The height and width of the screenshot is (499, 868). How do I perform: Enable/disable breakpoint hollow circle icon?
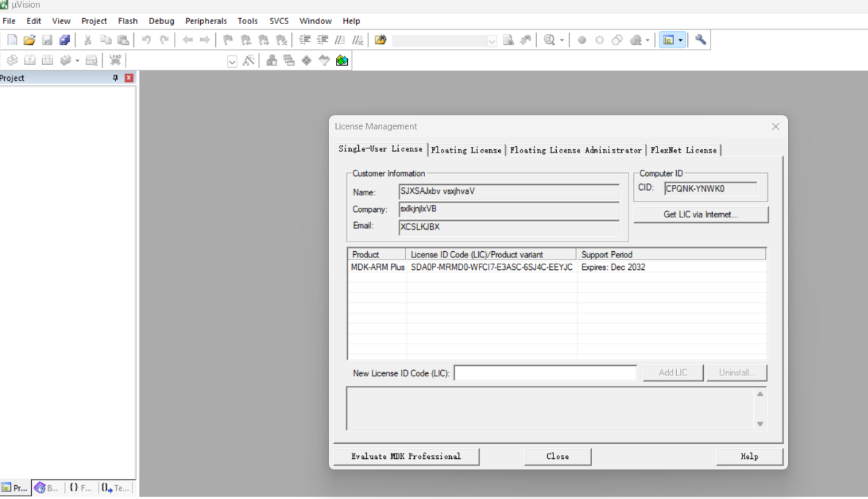coord(600,40)
